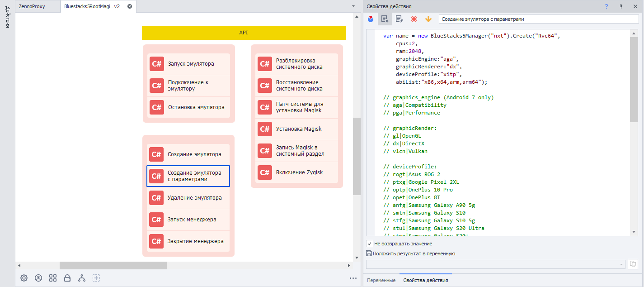Viewport: 644px width, 287px height.
Task: Open the three-dots more menu at bottom
Action: (x=353, y=278)
